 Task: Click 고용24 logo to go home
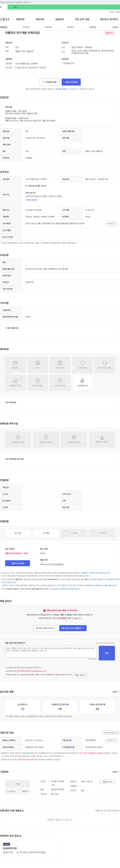[5, 19]
